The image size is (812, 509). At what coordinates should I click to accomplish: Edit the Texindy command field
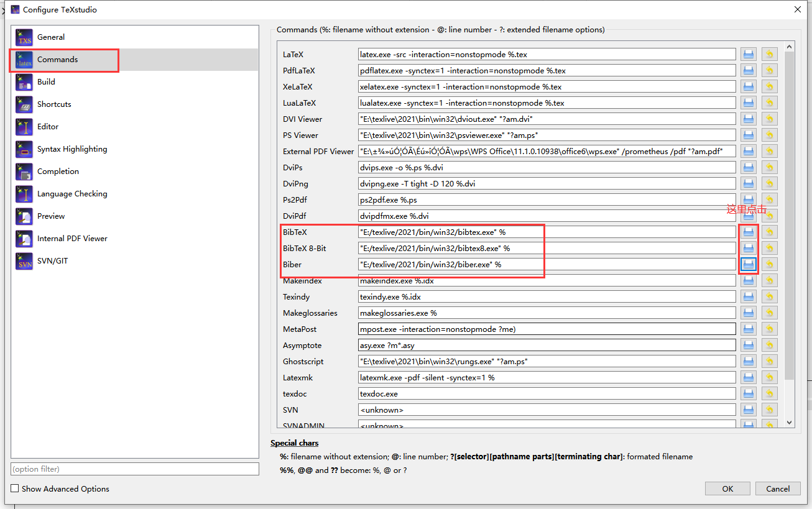tap(547, 296)
